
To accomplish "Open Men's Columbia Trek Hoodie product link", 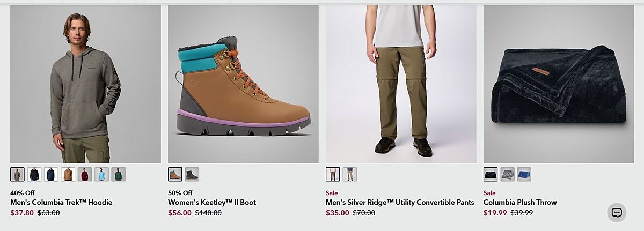I will click(x=61, y=202).
